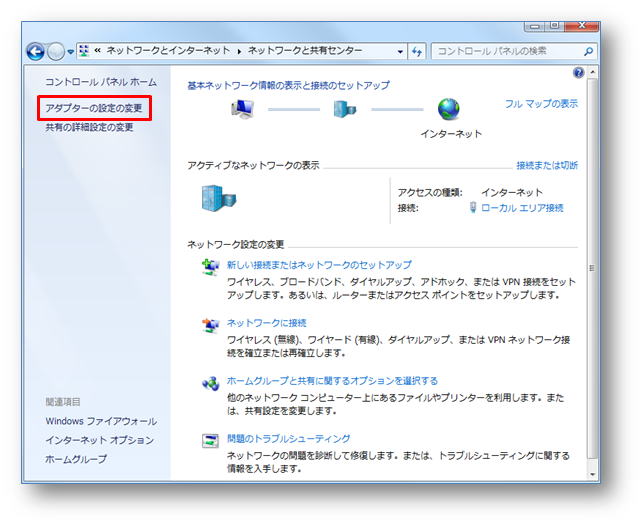Click the コントロールパネルの検索 search box
Image resolution: width=643 pixels, height=526 pixels.
pos(514,51)
